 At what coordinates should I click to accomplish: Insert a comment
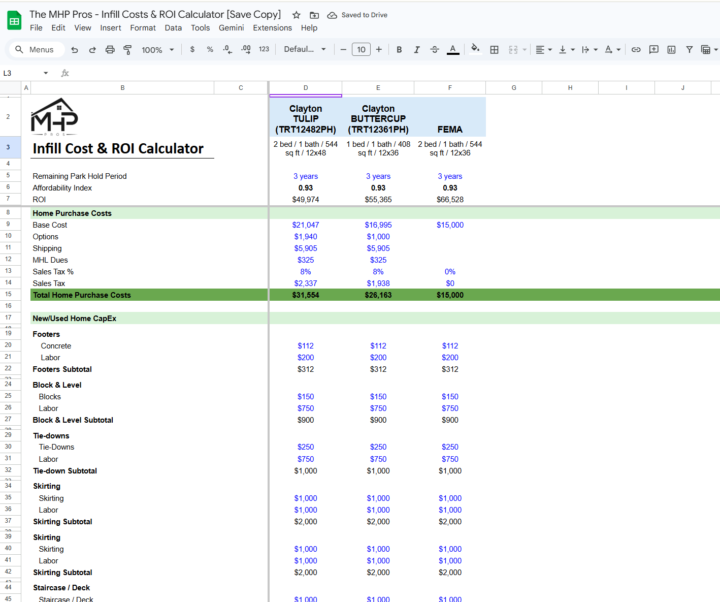coord(653,50)
